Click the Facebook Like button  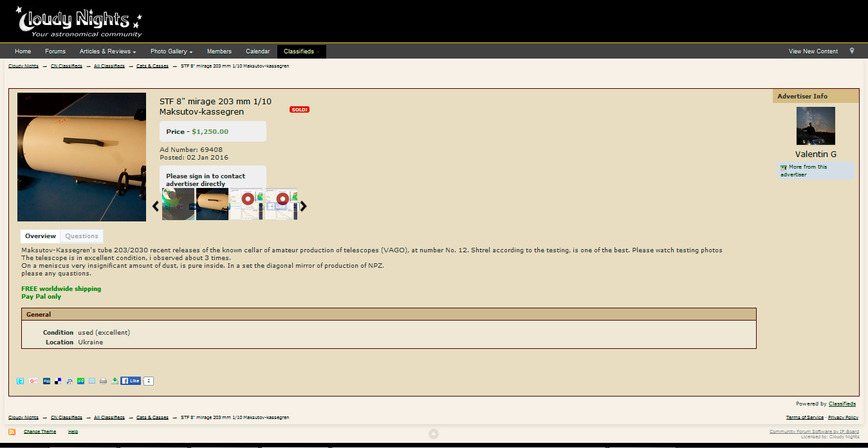coord(131,381)
